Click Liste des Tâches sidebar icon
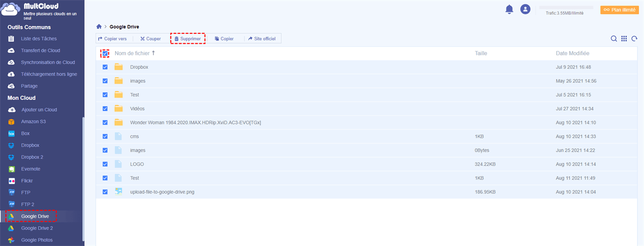The image size is (644, 246). [x=11, y=39]
